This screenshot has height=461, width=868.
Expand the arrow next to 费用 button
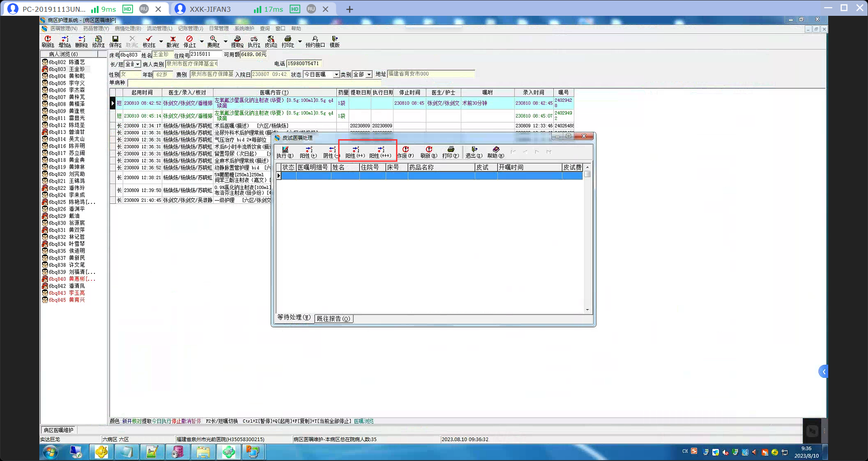[226, 42]
